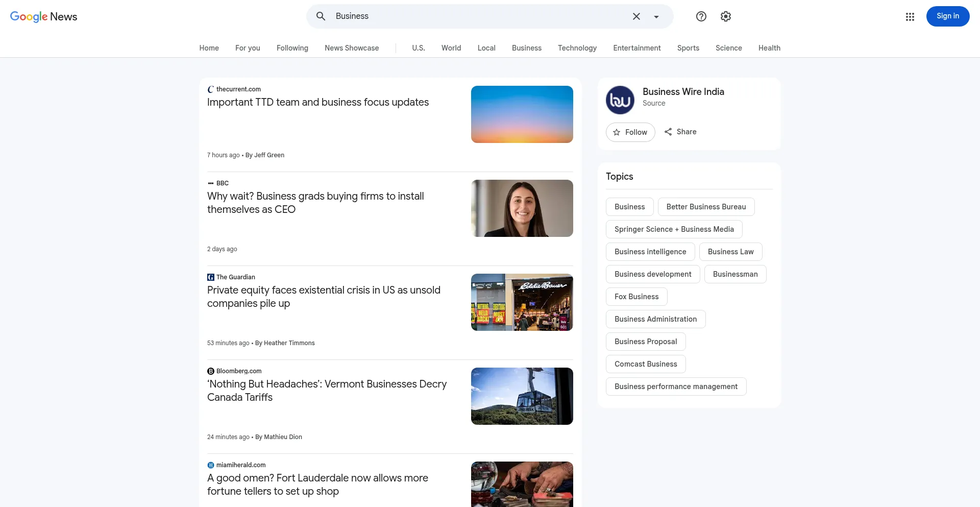Open the Fort Lauderdale fortune tellers headline
The image size is (980, 507).
[x=317, y=485]
